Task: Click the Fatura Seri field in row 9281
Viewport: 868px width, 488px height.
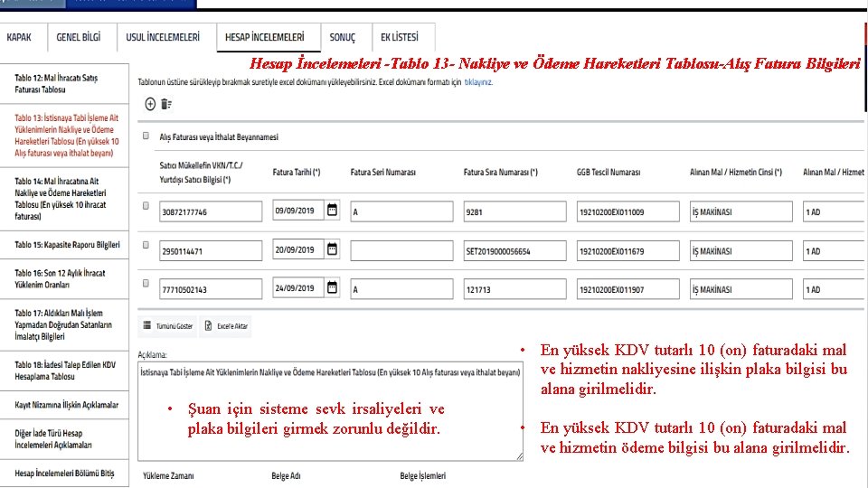Action: (x=401, y=211)
